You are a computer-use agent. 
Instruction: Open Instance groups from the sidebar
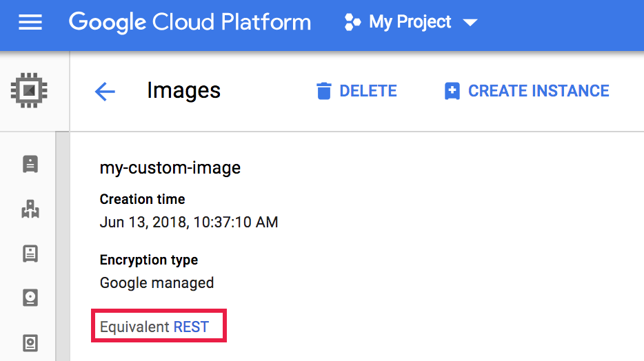[30, 209]
